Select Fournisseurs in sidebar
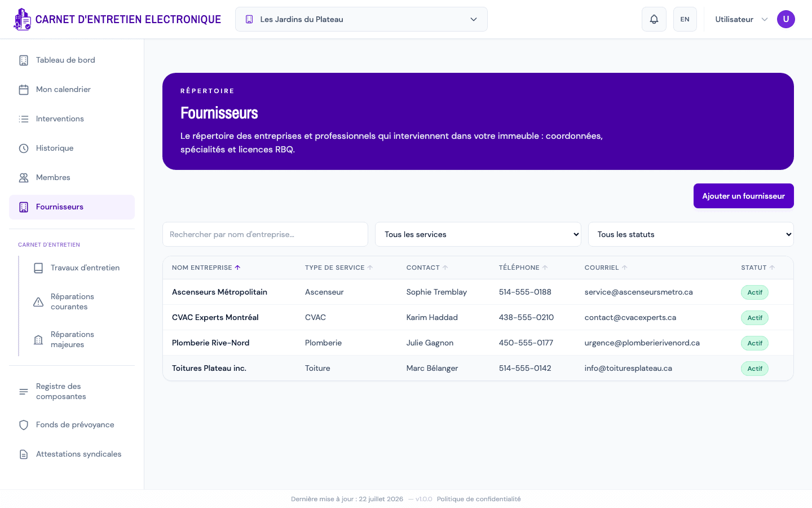Screen dimensions: 812x508 click(72, 207)
